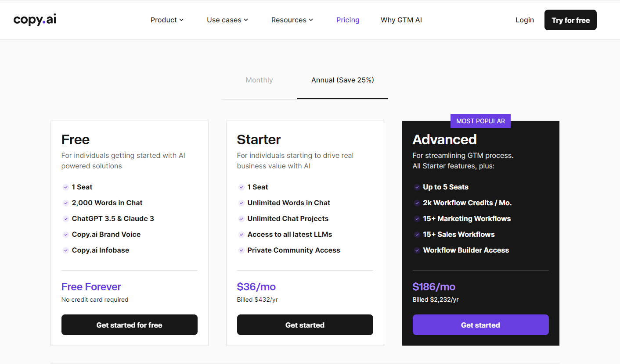The height and width of the screenshot is (364, 620).
Task: Click Get started in Starter plan
Action: click(x=305, y=325)
